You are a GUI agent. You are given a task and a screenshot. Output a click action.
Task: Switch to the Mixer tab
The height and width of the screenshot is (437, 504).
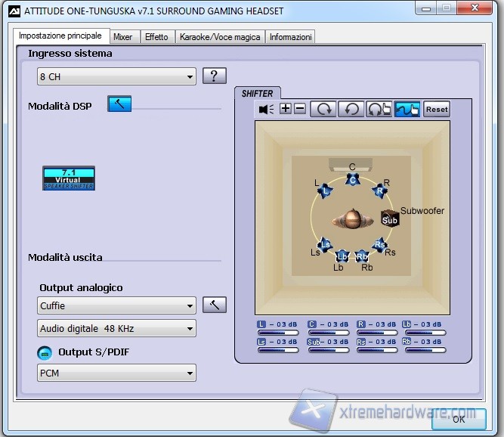[122, 37]
